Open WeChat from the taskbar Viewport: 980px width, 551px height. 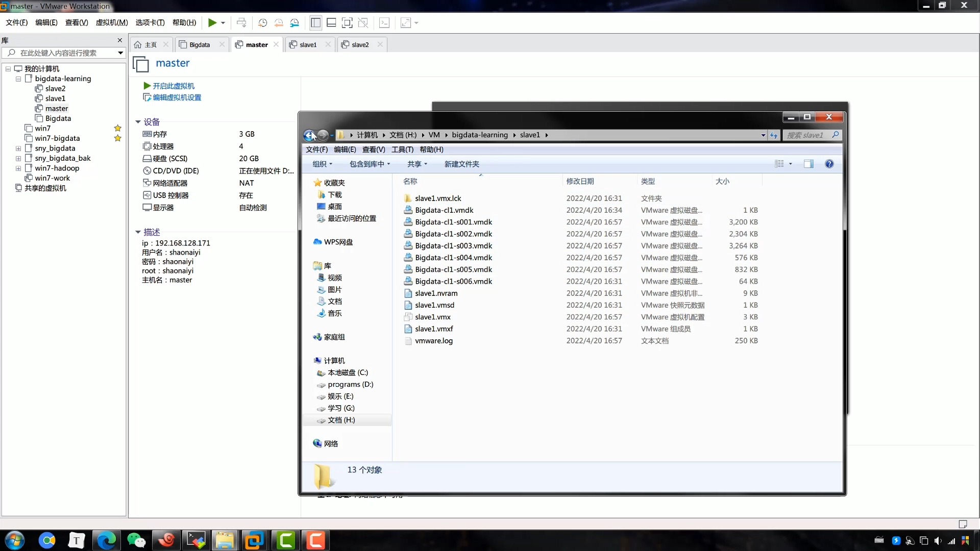click(x=136, y=540)
